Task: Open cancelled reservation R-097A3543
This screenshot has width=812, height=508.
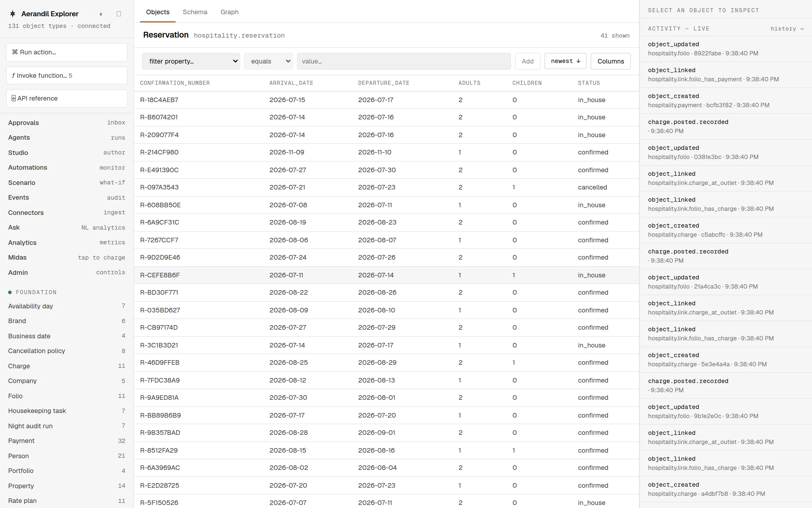Action: click(x=386, y=187)
